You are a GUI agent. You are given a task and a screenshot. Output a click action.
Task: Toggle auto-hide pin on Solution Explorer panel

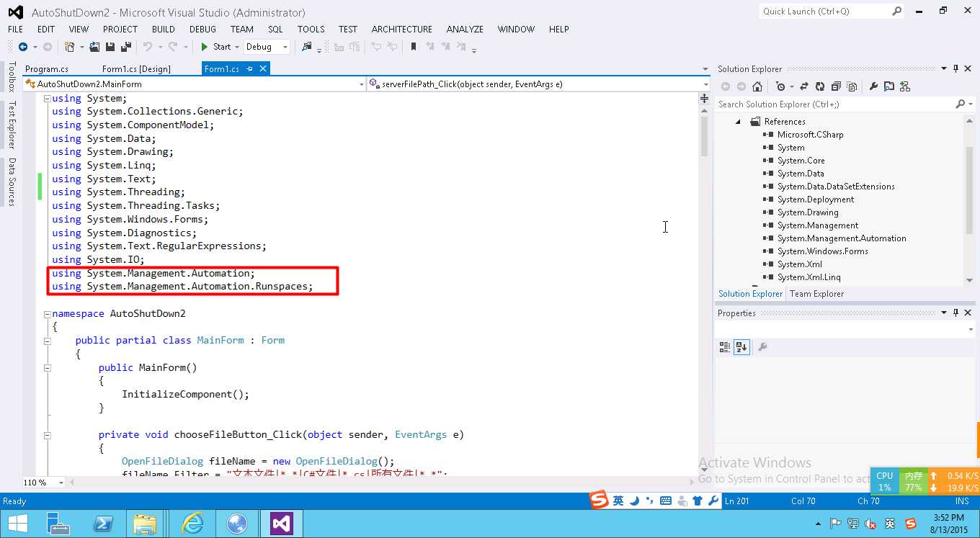tap(956, 69)
